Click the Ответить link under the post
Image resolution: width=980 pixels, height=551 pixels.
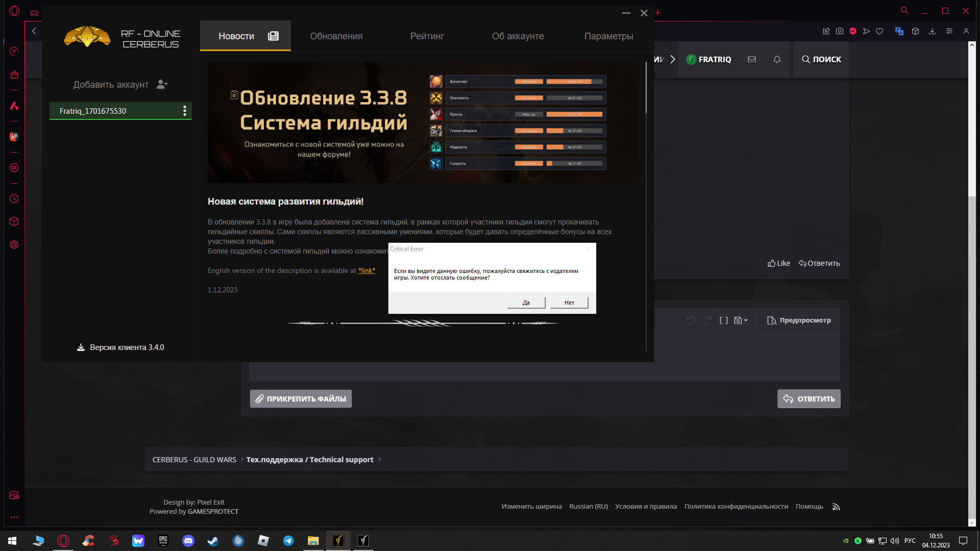click(819, 263)
